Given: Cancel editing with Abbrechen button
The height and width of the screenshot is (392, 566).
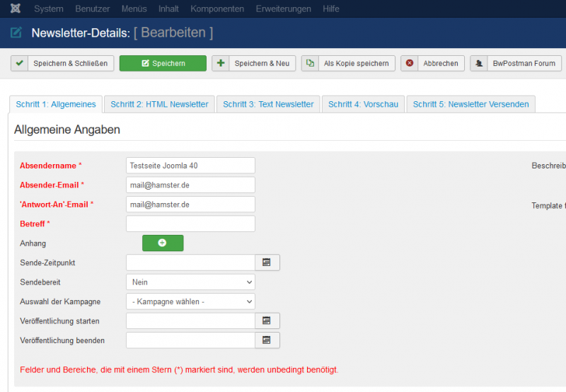Looking at the screenshot, I should coord(432,64).
